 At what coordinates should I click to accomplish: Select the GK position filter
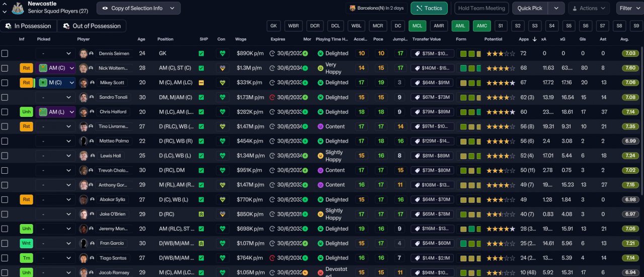(x=274, y=26)
